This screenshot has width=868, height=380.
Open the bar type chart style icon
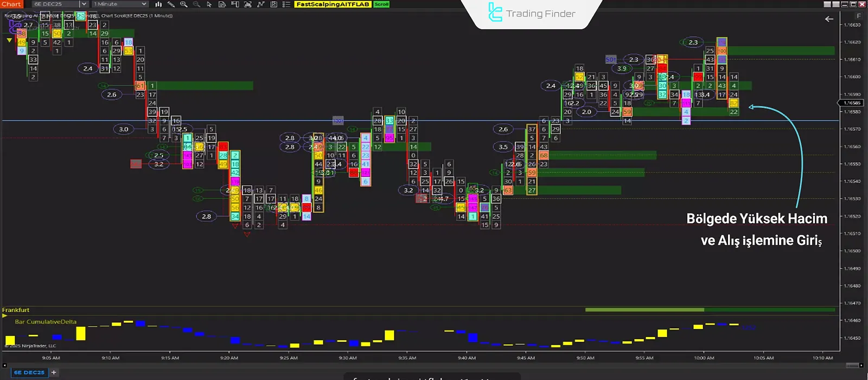[x=158, y=4]
